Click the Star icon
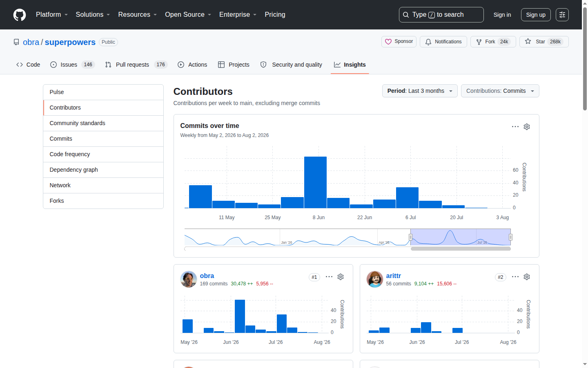The height and width of the screenshot is (368, 588). [x=528, y=42]
